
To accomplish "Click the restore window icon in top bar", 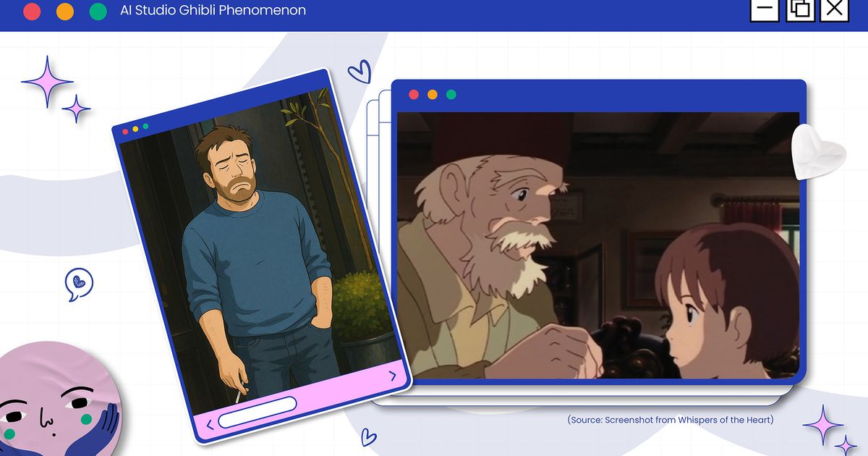I will (800, 9).
